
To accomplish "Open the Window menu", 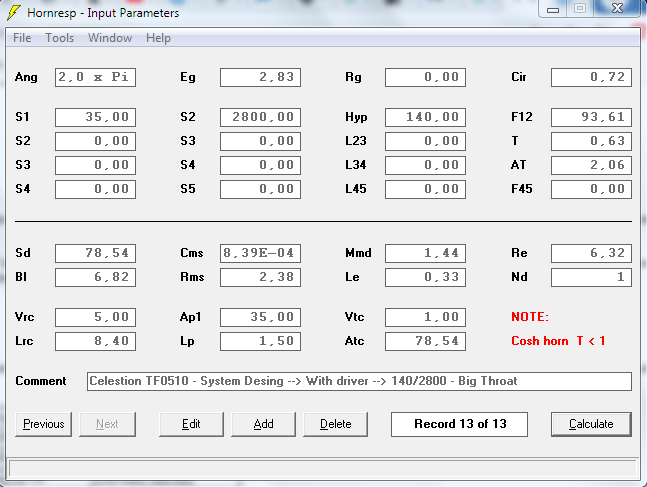I will click(x=110, y=38).
